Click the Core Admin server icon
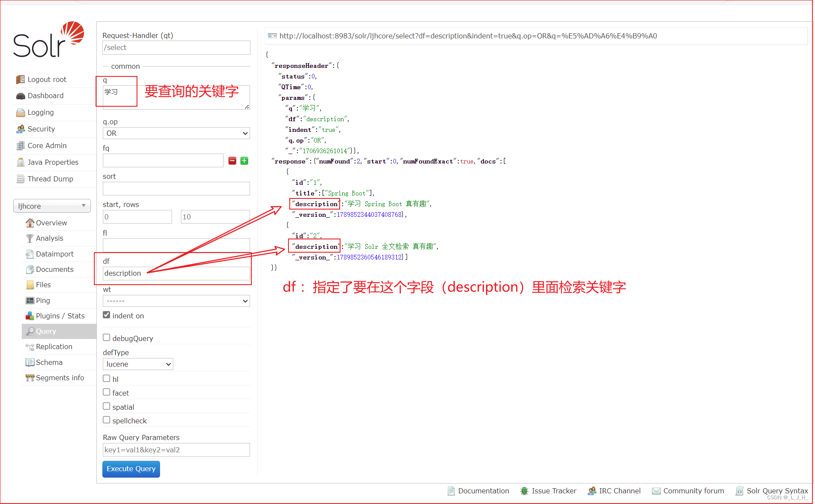This screenshot has width=815, height=504. 20,146
